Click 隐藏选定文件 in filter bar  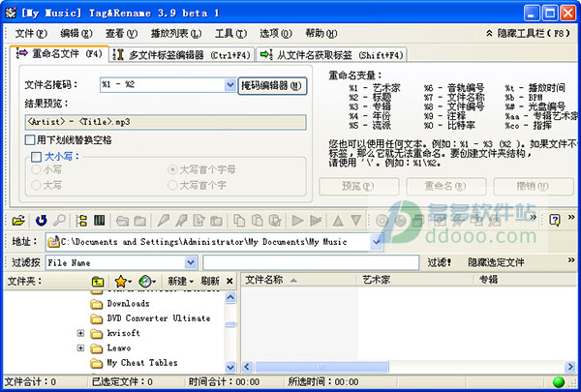coord(496,262)
